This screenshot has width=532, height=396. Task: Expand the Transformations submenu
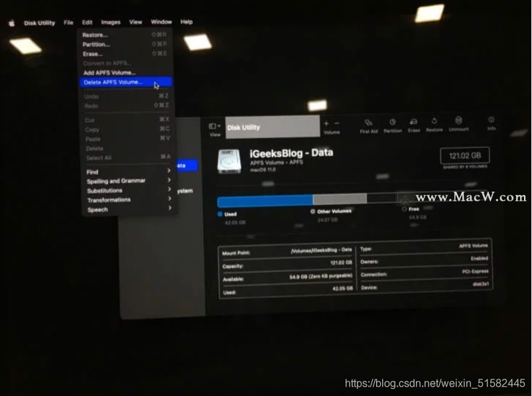pyautogui.click(x=129, y=200)
